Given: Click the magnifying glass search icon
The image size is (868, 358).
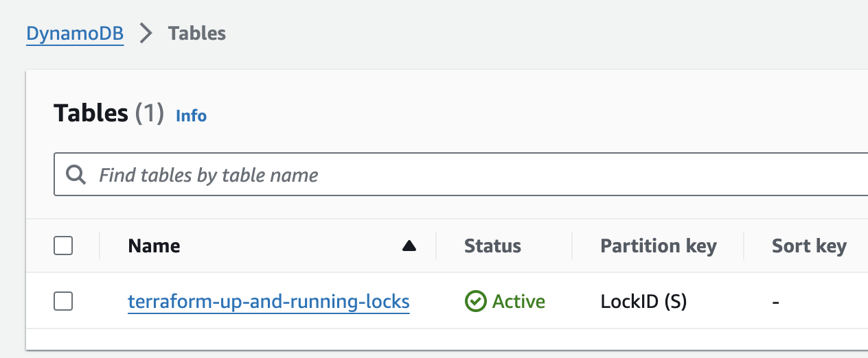Looking at the screenshot, I should click(76, 175).
